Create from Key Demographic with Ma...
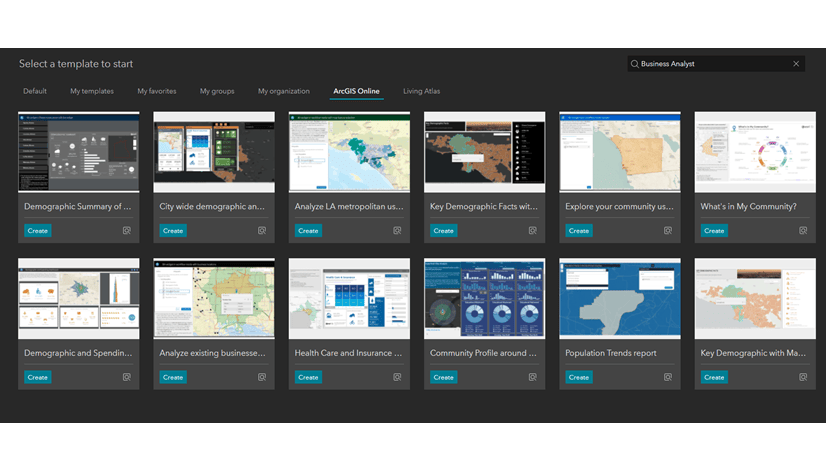 click(714, 377)
